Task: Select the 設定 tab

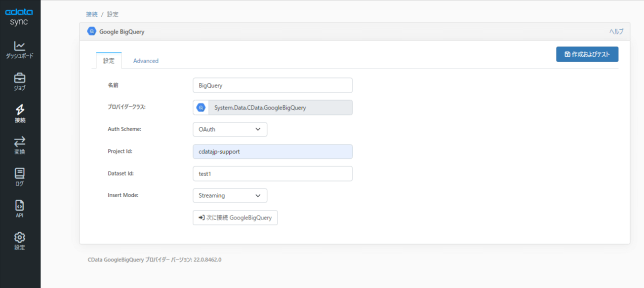Action: click(x=109, y=61)
